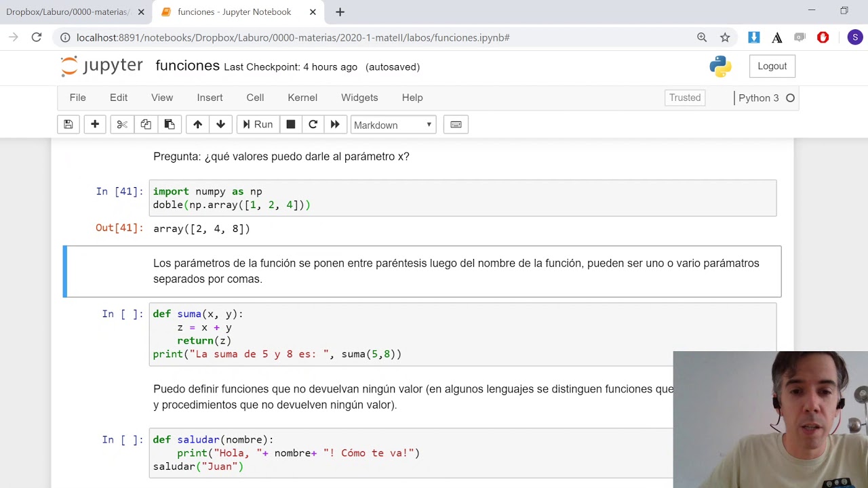Open the Cell menu
The image size is (868, 488).
pos(255,98)
